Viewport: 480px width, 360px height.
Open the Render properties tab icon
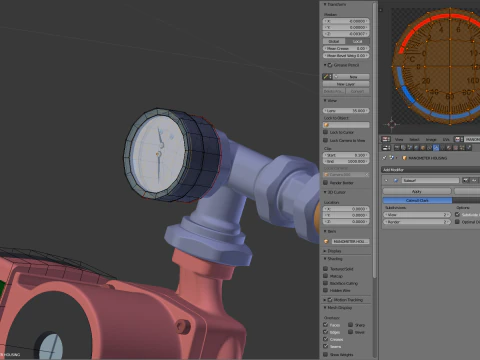pos(397,148)
